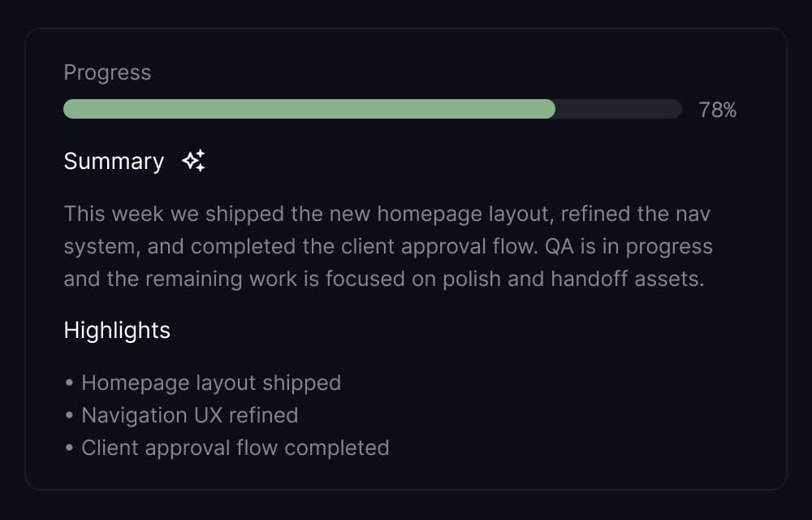Click the Highlights heading

coord(116,330)
